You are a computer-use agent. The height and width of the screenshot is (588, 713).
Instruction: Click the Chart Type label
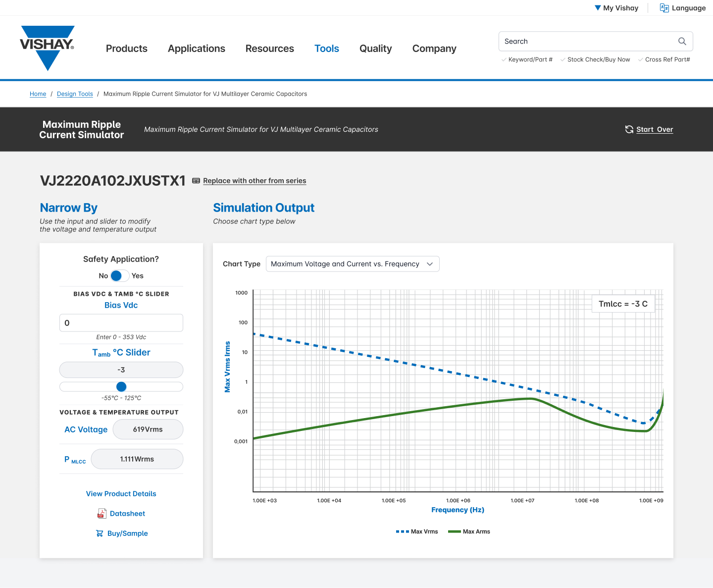point(242,264)
